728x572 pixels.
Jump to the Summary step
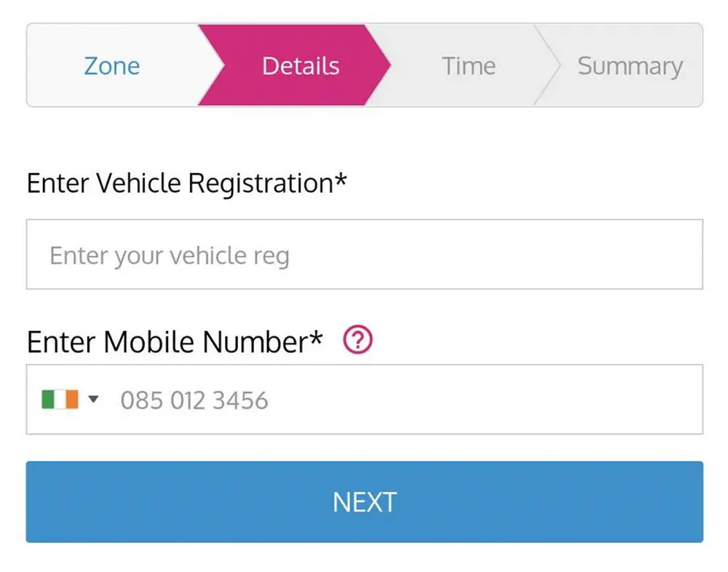(630, 65)
